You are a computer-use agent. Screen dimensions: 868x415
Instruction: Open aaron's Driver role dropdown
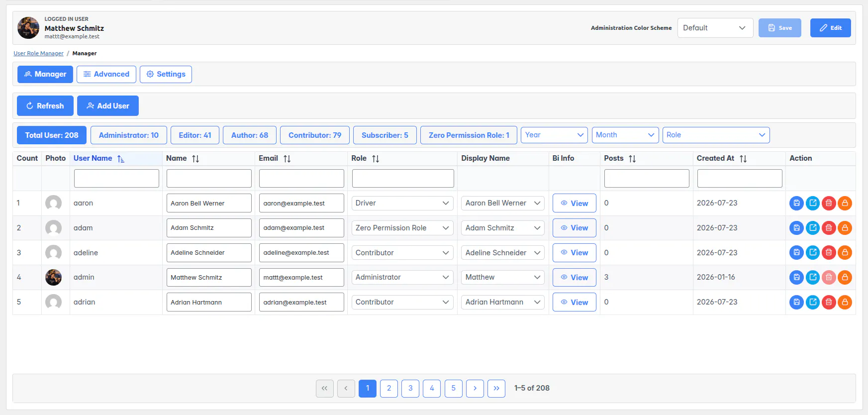click(x=402, y=203)
